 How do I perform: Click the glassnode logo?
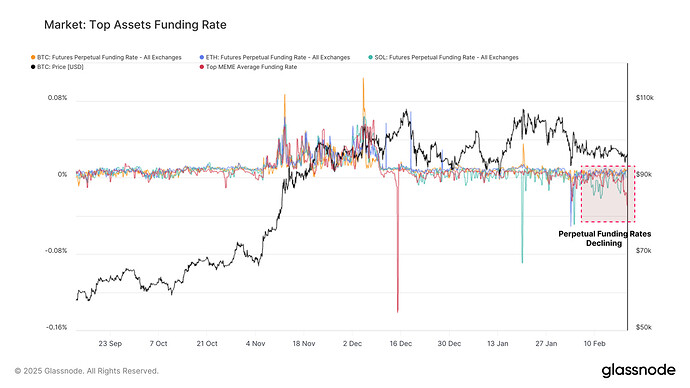click(638, 370)
